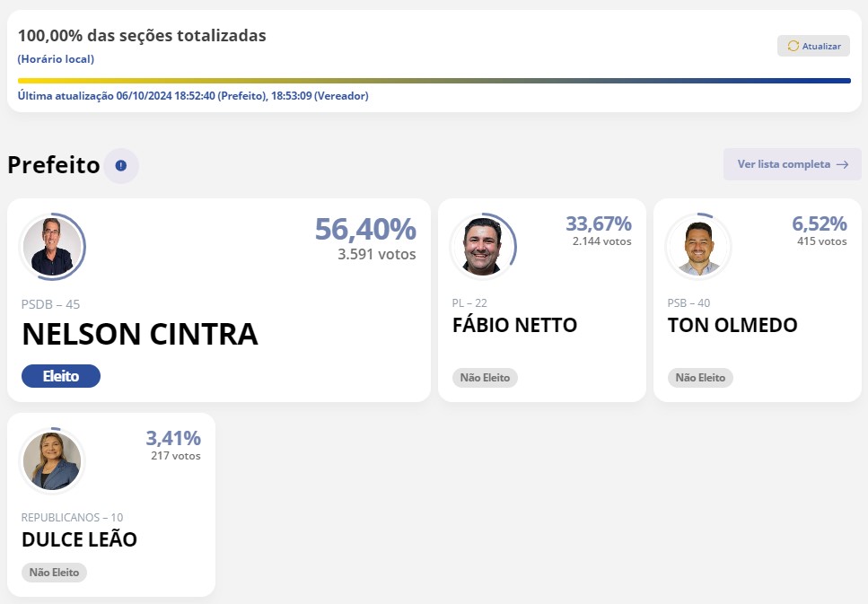Image resolution: width=868 pixels, height=604 pixels.
Task: Click Não Eleito badge under Ton Olmedo
Action: 700,378
